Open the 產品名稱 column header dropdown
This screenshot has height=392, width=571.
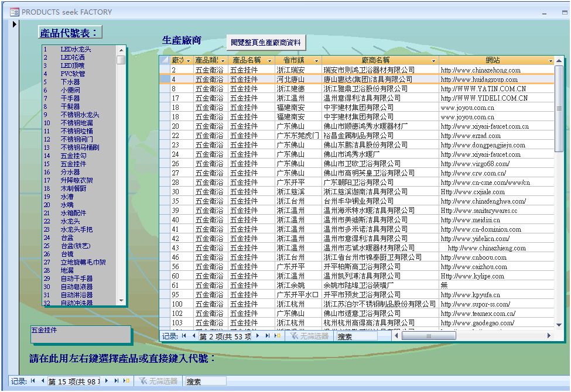click(269, 61)
